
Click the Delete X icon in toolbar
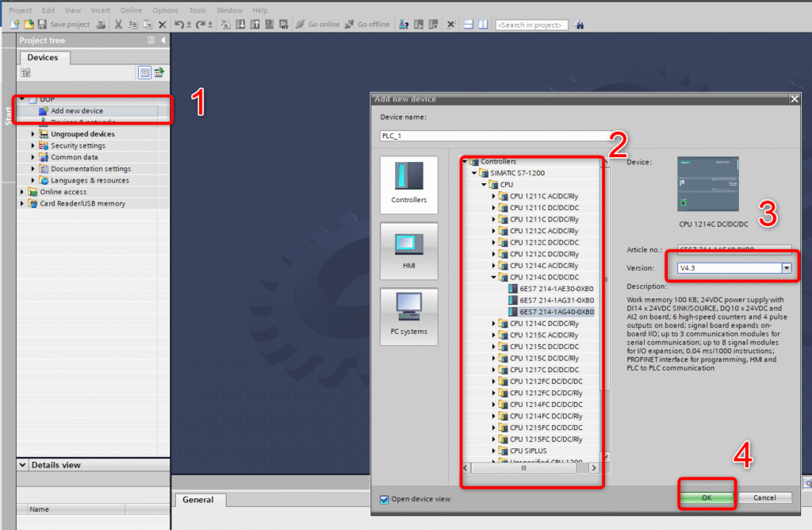[x=163, y=25]
